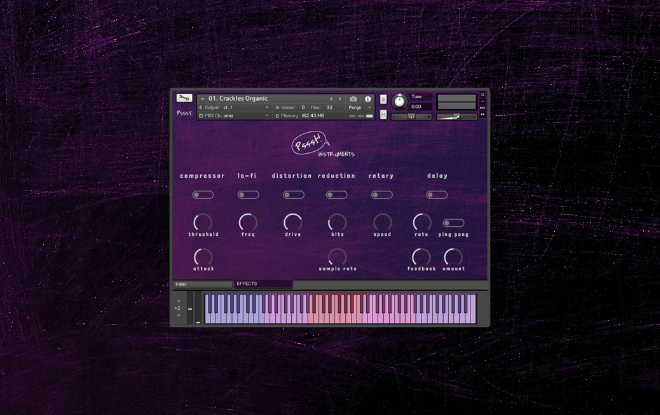Enable the distortion effect switch
The height and width of the screenshot is (415, 660).
pyautogui.click(x=293, y=195)
